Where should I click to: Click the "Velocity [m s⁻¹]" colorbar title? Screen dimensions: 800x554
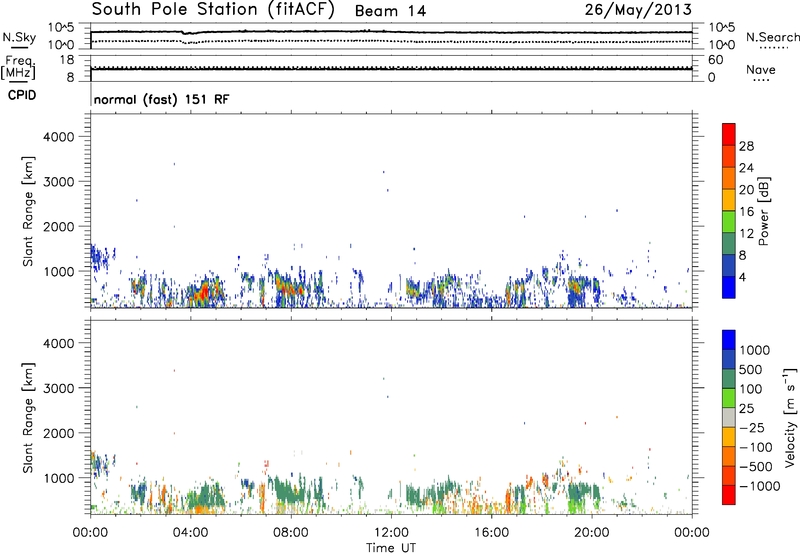[790, 417]
